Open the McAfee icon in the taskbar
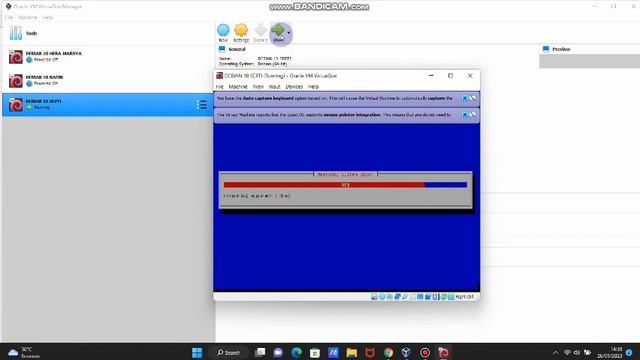640x360 pixels. 370,352
